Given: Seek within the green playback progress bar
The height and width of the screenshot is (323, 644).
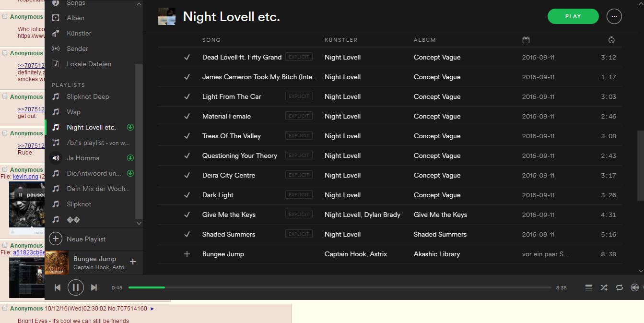Looking at the screenshot, I should click(147, 287).
